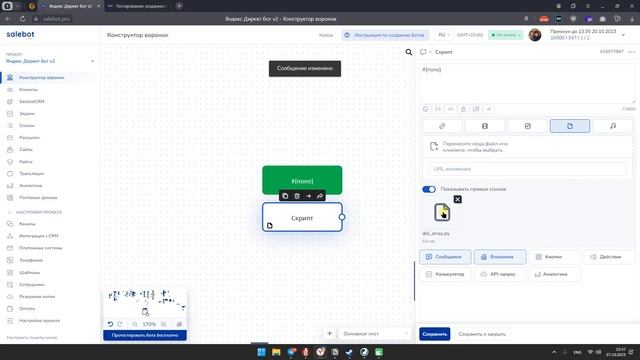Click the salebot logo
The image size is (640, 360).
point(20,35)
